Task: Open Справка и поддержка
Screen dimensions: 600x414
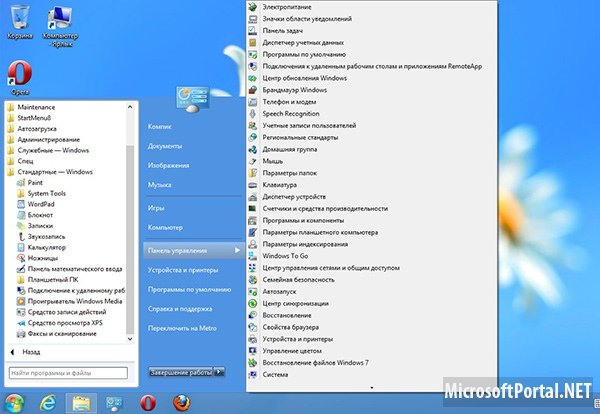Action: 180,309
